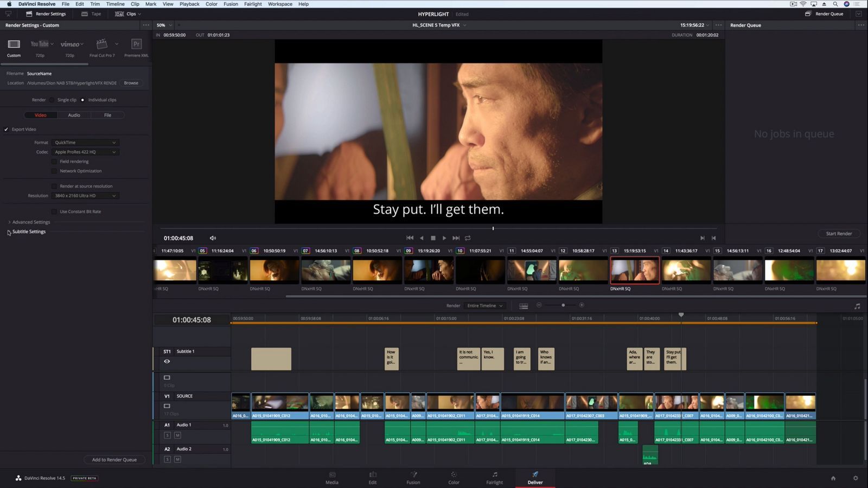Click Add to Render Queue
Screen dimensions: 868x488
(114, 459)
